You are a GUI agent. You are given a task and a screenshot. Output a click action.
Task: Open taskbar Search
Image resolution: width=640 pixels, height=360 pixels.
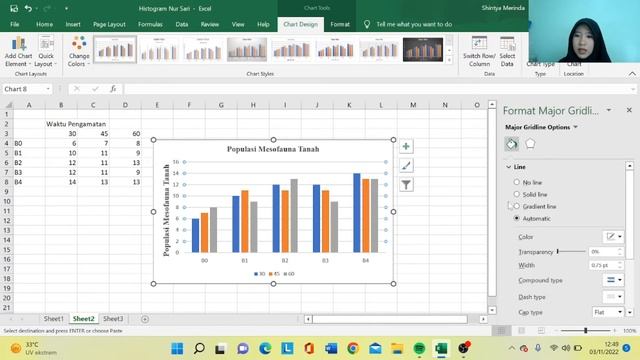click(199, 349)
